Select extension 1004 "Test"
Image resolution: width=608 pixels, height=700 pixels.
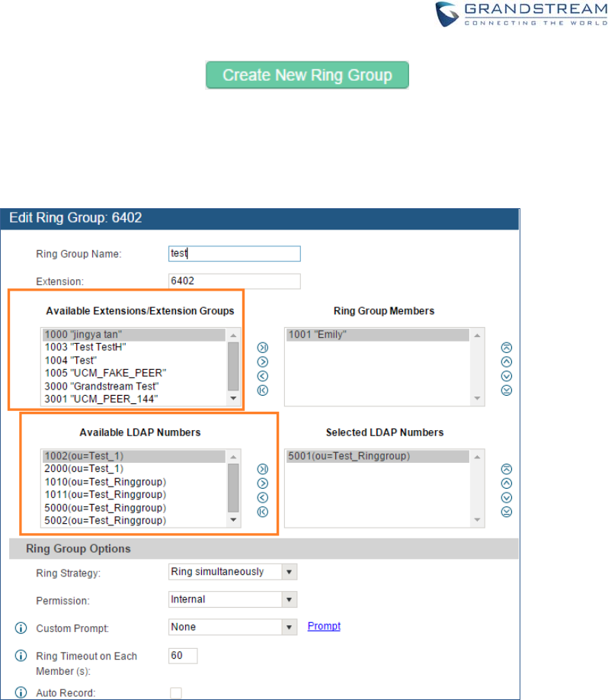pos(134,360)
